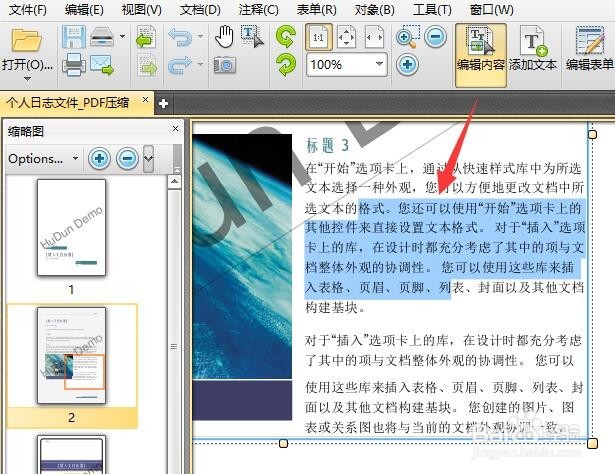
Task: Click the Undo arrow icon
Action: point(180,37)
